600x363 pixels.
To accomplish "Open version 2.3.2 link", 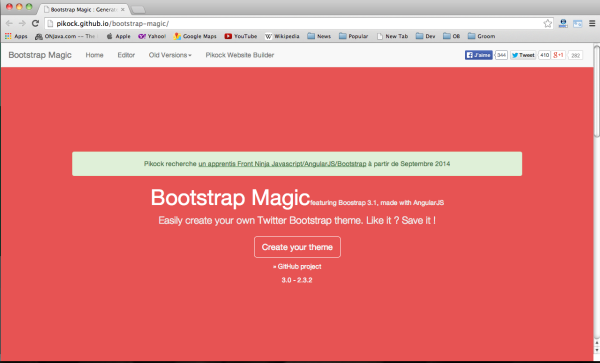I will [305, 280].
